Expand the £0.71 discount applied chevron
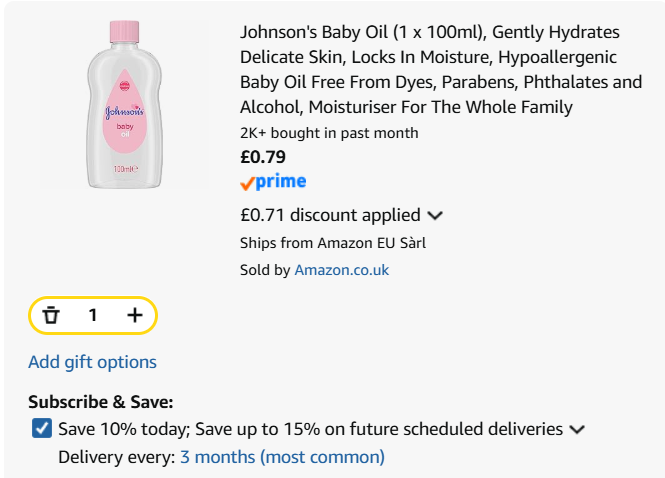The width and height of the screenshot is (665, 478). (x=435, y=215)
